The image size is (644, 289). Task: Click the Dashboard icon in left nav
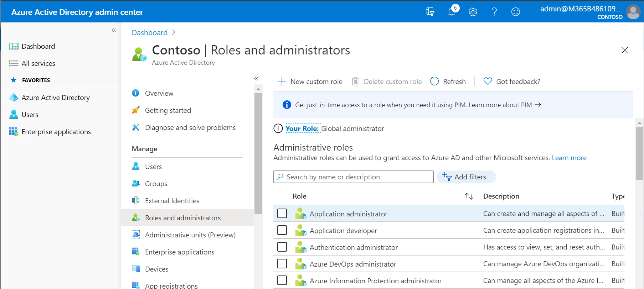14,46
